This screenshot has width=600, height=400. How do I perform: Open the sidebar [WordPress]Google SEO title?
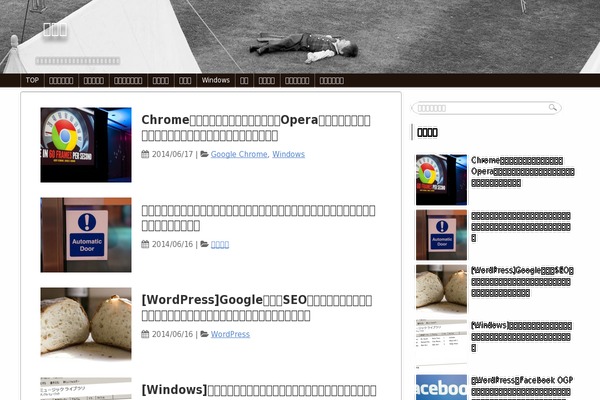[522, 282]
